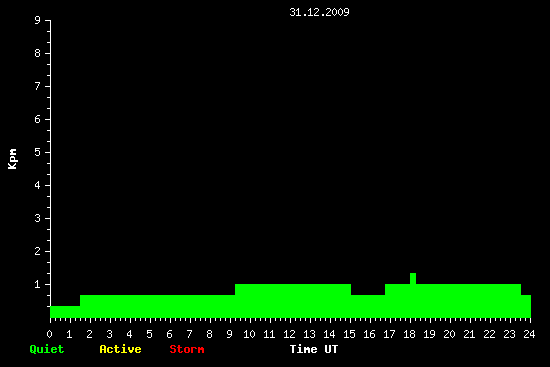The height and width of the screenshot is (367, 550).
Task: Click the Kpn vertical axis label
Action: point(12,159)
